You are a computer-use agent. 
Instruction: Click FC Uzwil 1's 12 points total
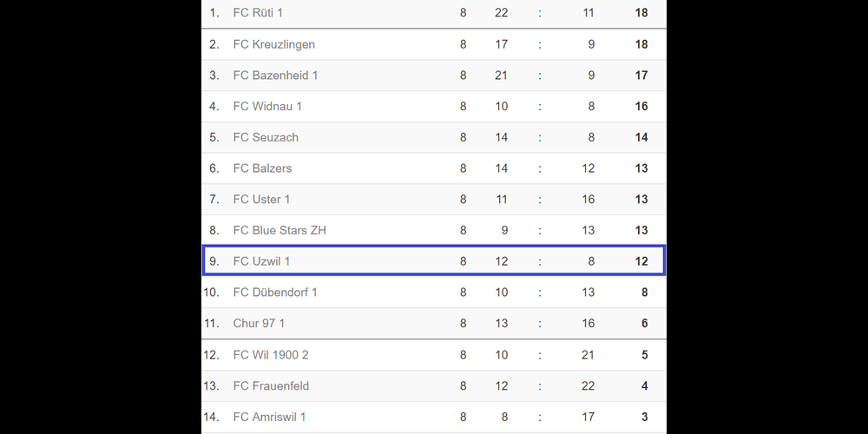click(x=641, y=261)
